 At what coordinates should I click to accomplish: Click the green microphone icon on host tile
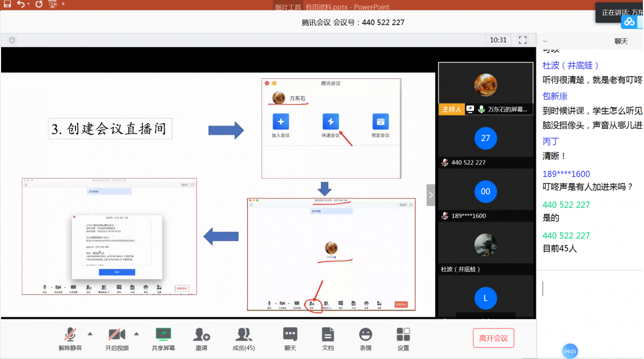click(x=481, y=109)
